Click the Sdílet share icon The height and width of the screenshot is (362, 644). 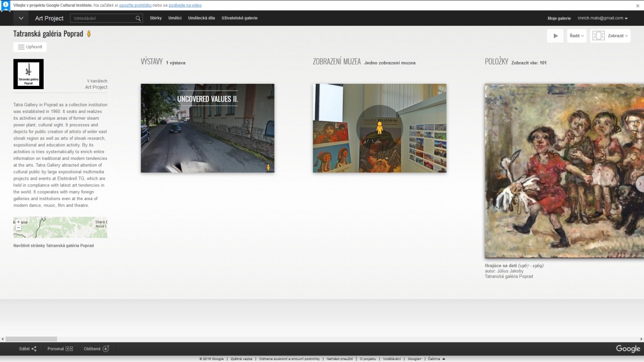[x=34, y=349]
